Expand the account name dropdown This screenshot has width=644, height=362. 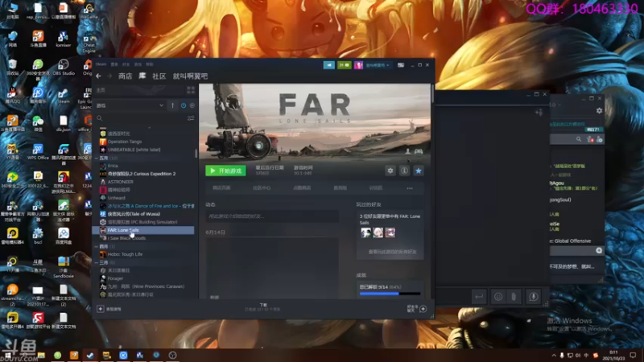pos(378,65)
